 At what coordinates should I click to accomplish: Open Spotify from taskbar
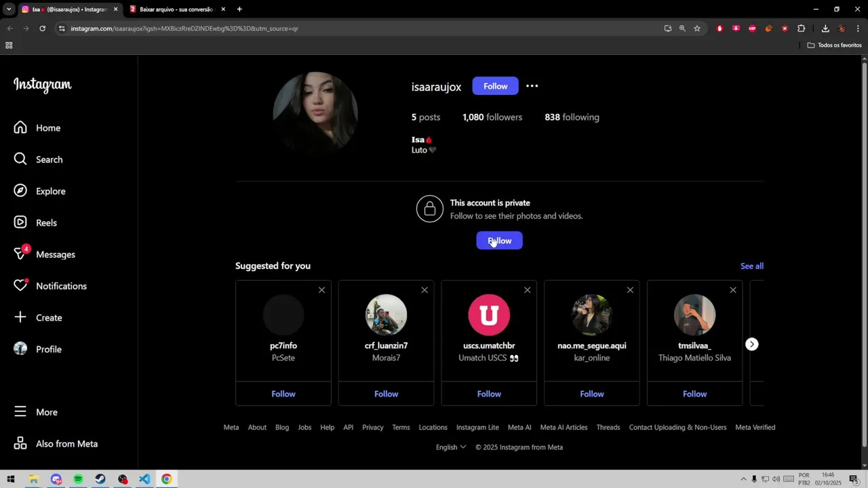coord(78,479)
